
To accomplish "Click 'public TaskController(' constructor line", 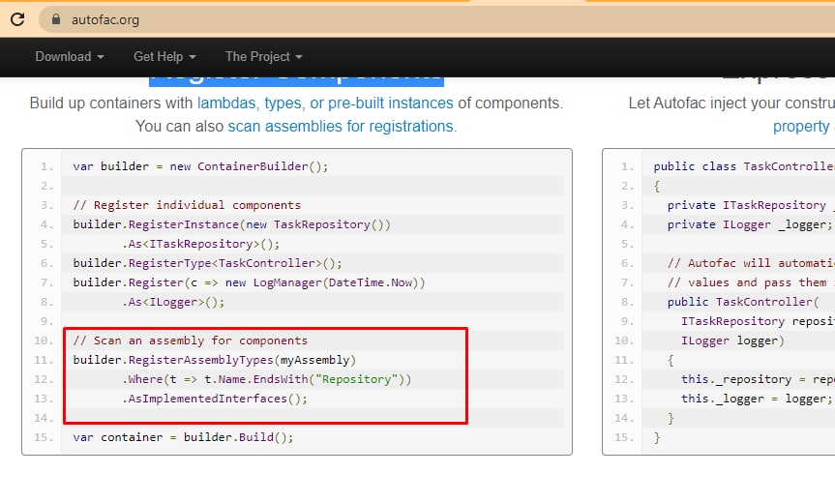I will point(743,302).
